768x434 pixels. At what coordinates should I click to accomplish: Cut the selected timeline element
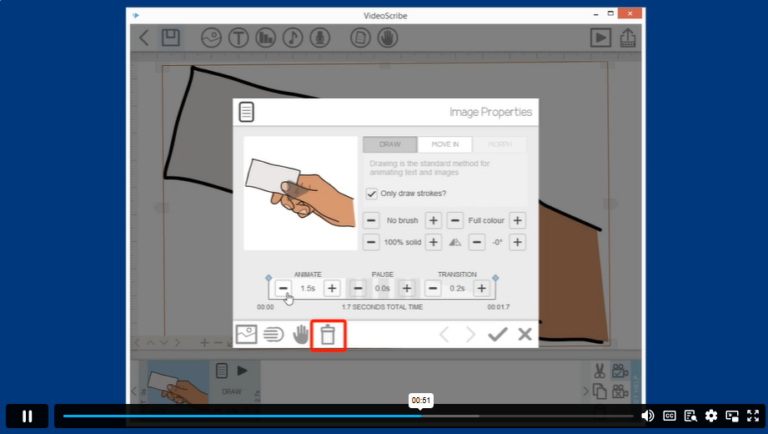tap(600, 371)
